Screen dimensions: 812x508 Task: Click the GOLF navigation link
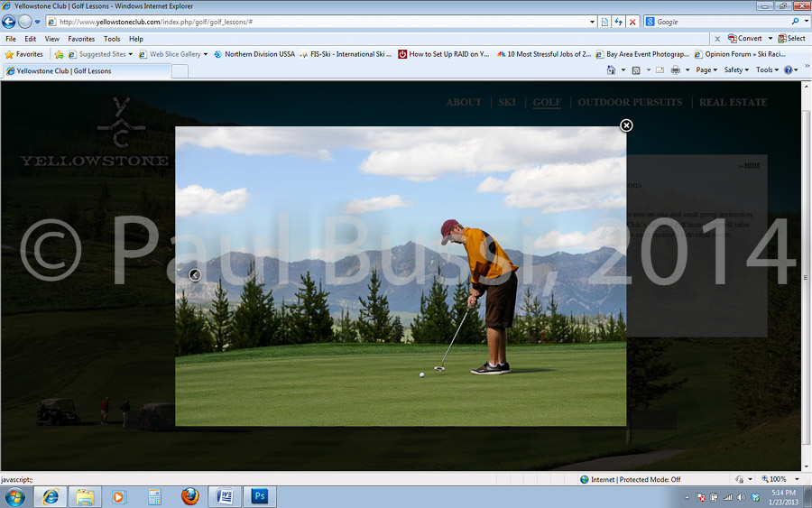[x=547, y=103]
